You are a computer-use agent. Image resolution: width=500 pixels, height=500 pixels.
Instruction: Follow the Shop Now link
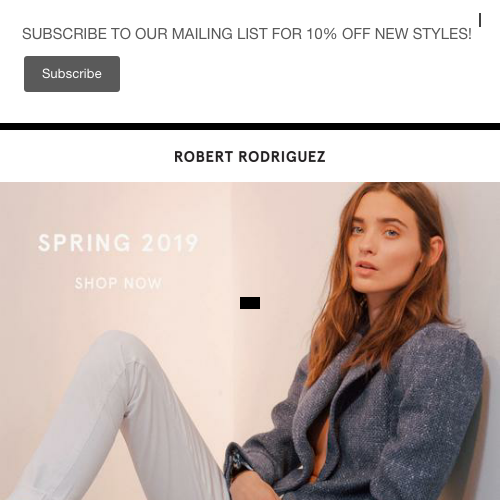118,283
